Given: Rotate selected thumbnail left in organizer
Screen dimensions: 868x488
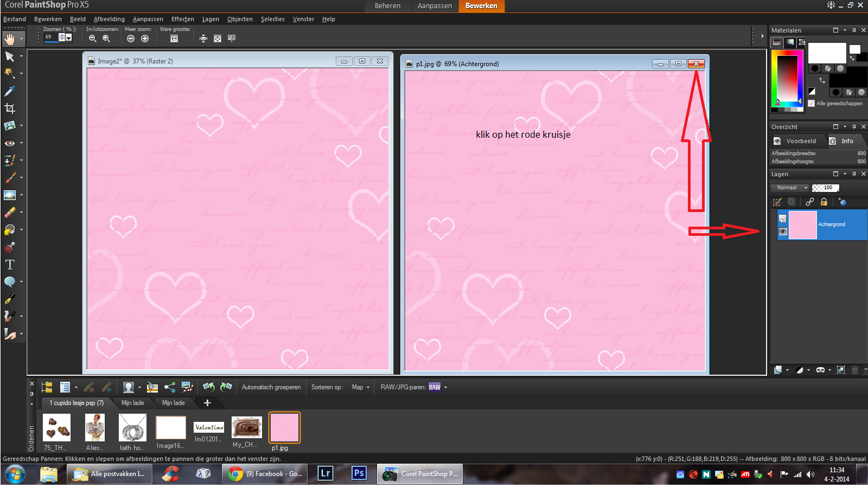Looking at the screenshot, I should 208,387.
